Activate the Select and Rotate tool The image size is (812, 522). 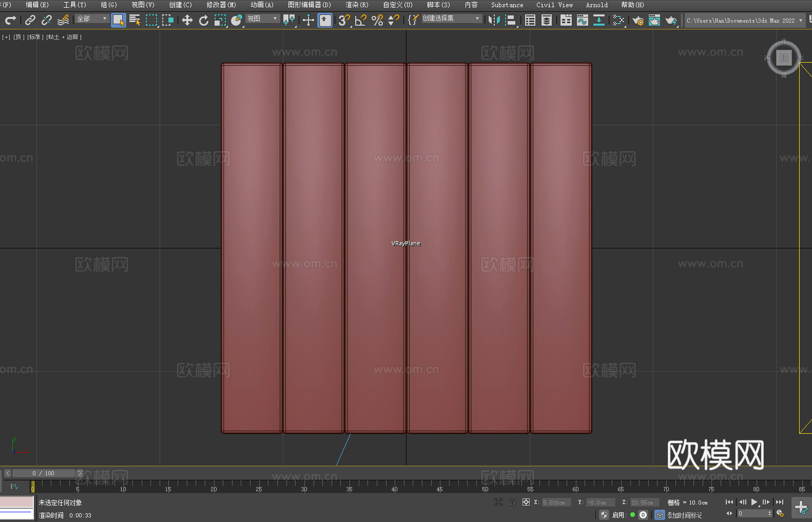pos(204,20)
